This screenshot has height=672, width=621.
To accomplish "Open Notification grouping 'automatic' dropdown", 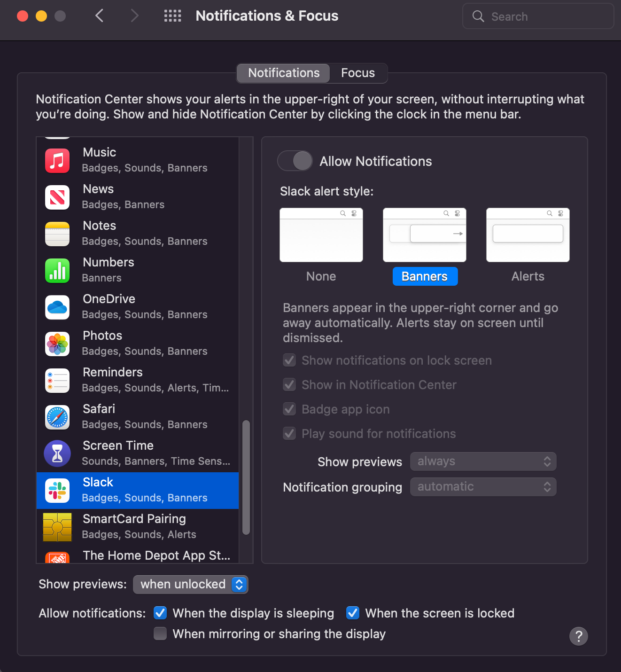I will (x=483, y=487).
